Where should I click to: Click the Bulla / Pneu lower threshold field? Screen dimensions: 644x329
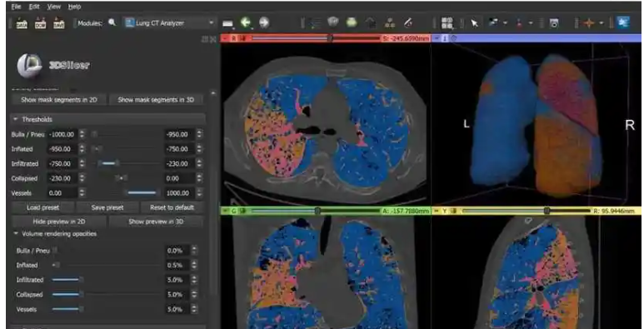tap(62, 134)
